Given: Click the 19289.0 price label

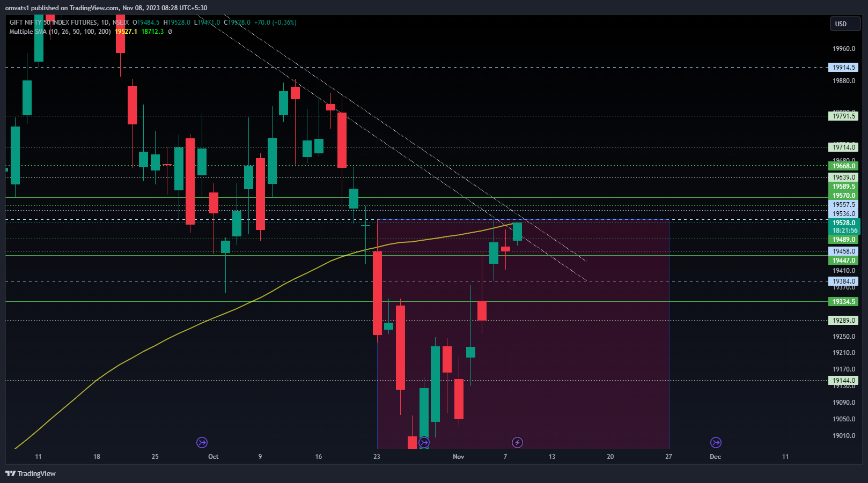Looking at the screenshot, I should click(843, 320).
